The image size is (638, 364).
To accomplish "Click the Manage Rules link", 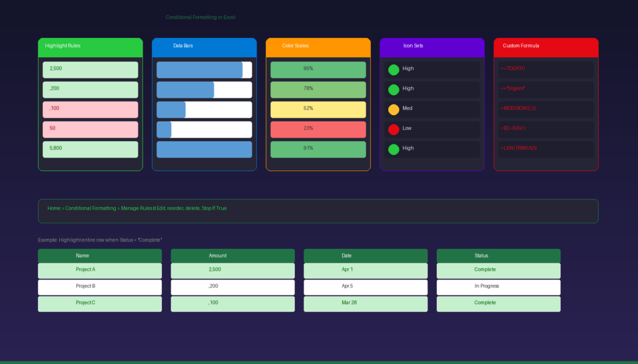I will [x=138, y=208].
